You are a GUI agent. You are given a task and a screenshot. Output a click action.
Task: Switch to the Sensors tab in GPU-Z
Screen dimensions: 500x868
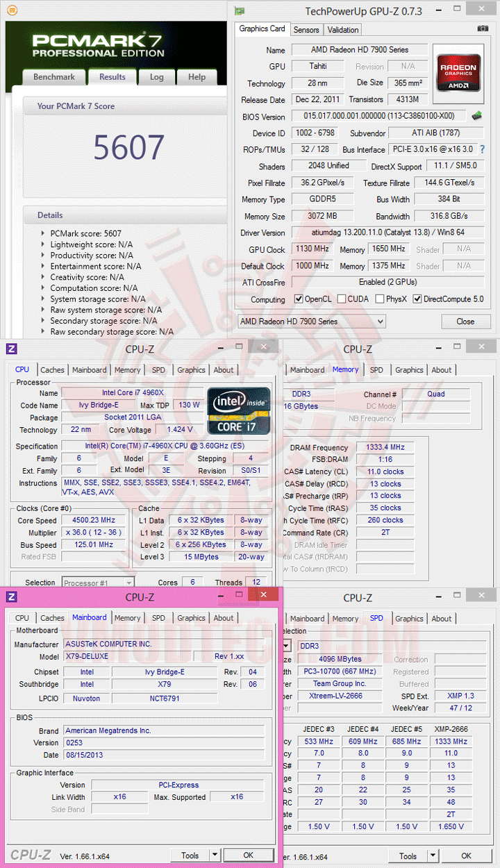306,30
